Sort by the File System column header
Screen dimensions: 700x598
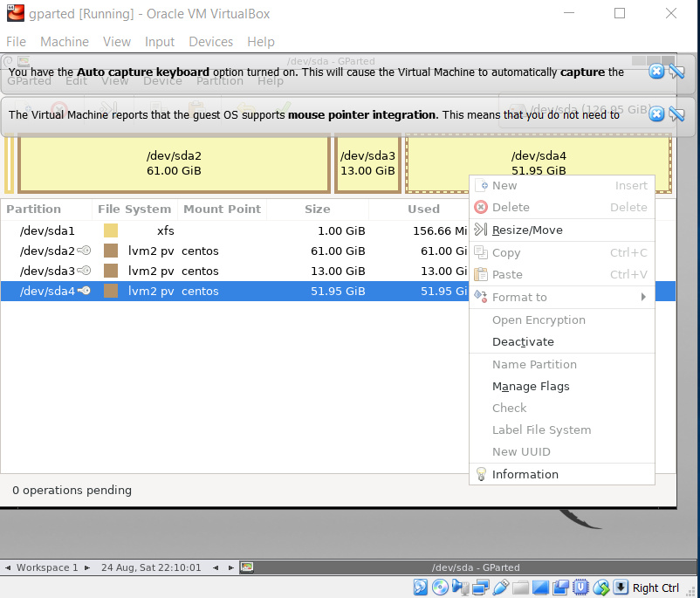pos(134,209)
